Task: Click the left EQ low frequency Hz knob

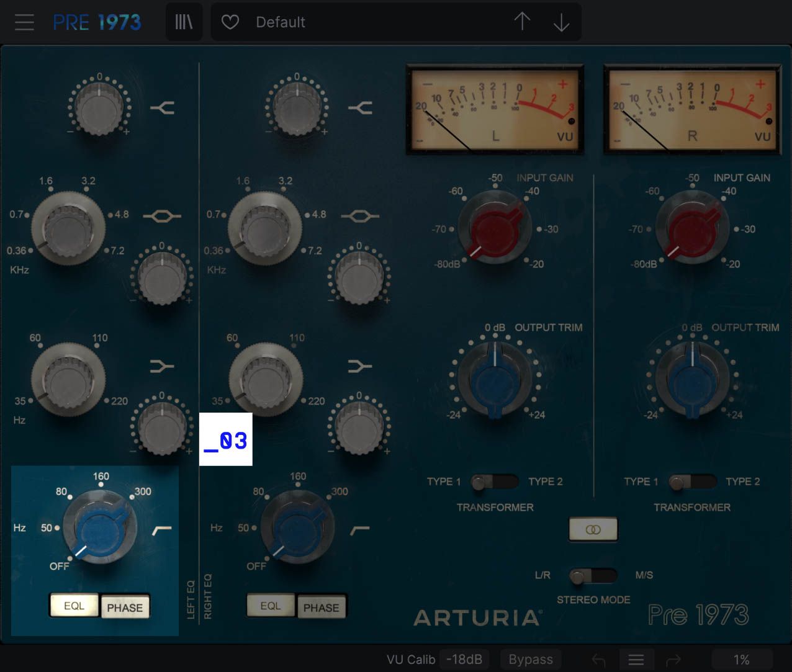Action: (68, 379)
